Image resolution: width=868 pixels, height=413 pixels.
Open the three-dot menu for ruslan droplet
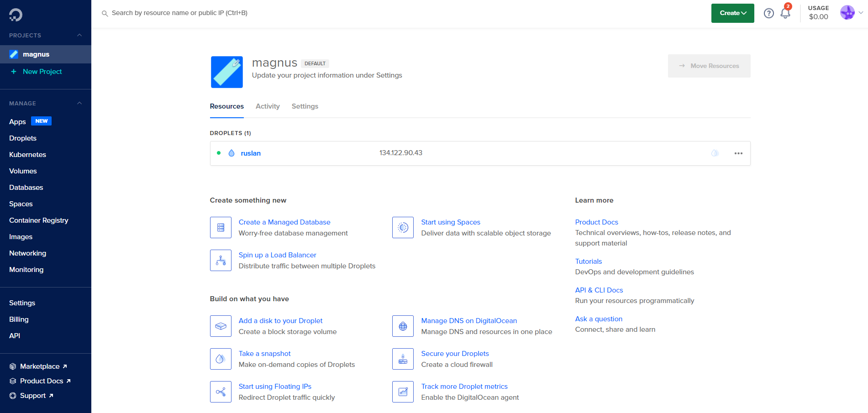738,153
